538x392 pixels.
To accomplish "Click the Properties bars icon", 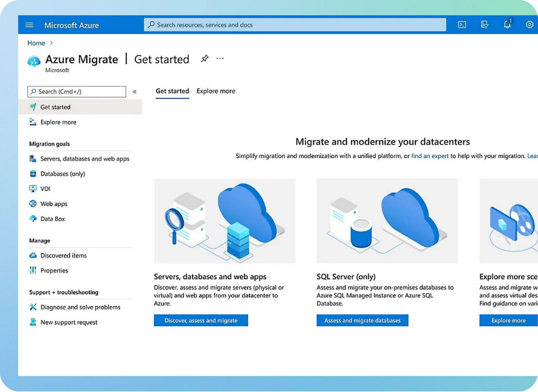I will (33, 270).
